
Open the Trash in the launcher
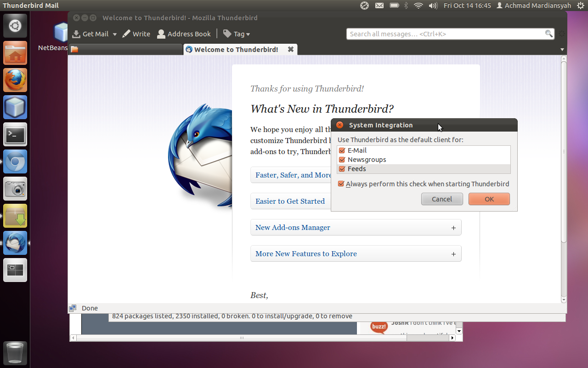coord(15,353)
